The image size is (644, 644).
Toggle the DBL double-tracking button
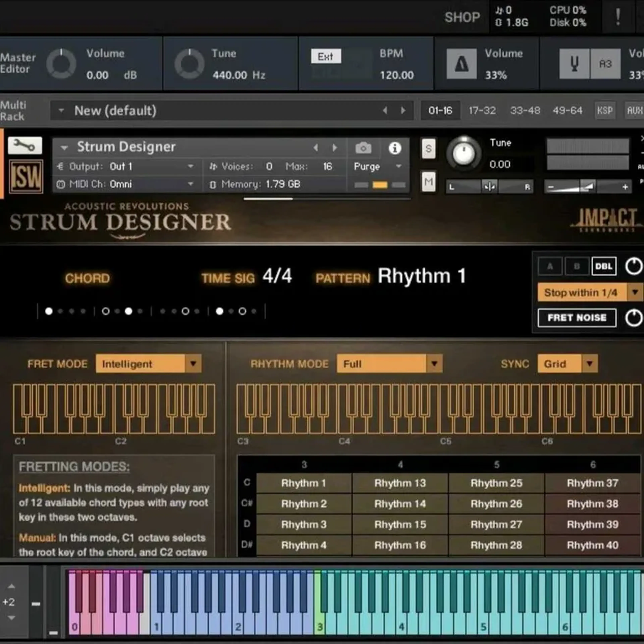(604, 266)
